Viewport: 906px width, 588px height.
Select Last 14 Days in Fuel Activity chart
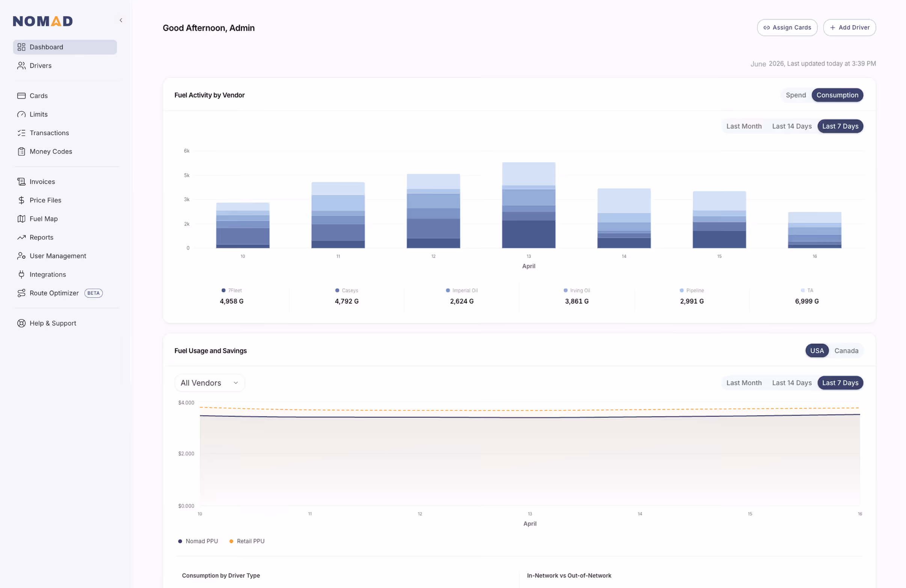(x=791, y=127)
